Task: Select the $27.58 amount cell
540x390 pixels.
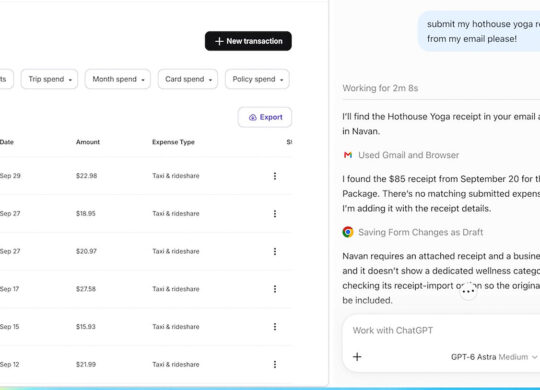Action: (86, 289)
